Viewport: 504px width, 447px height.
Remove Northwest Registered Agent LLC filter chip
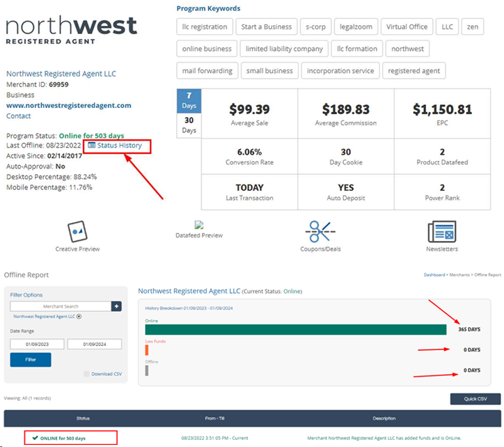(79, 316)
